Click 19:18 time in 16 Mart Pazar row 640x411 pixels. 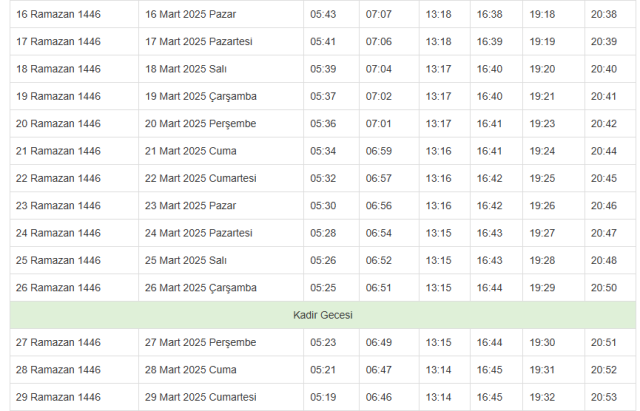(x=542, y=14)
